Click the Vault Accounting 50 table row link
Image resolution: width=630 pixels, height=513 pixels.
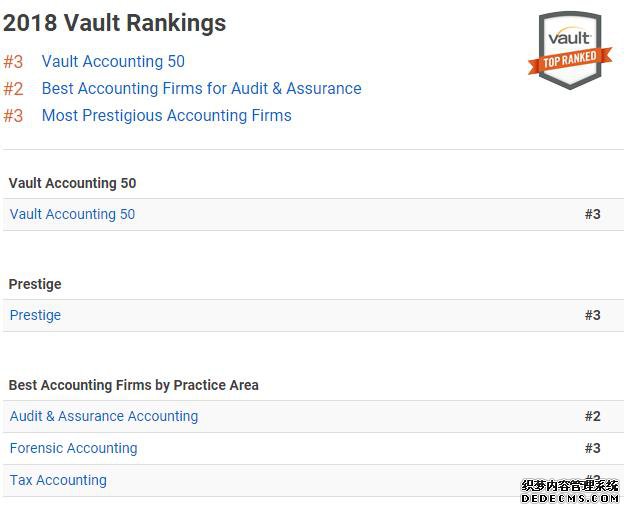[72, 214]
